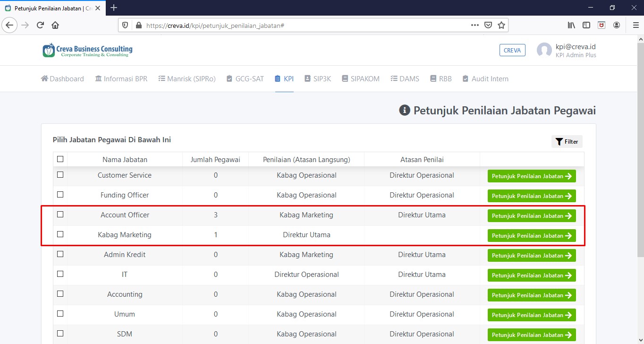Open the KPI menu
Viewport: 644px width, 344px height.
point(284,79)
